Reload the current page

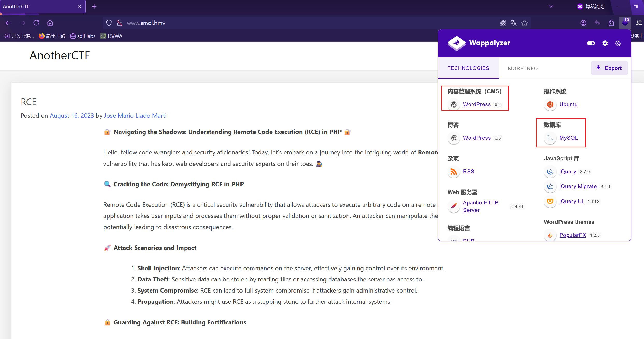click(36, 23)
